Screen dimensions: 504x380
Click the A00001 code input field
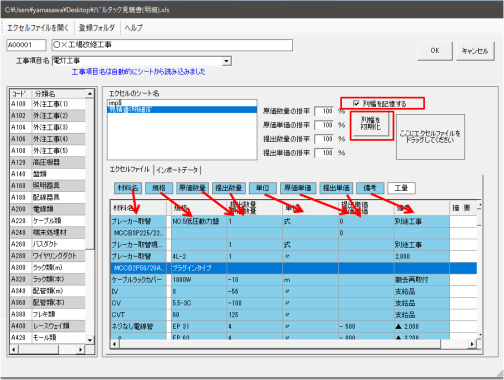pos(26,45)
